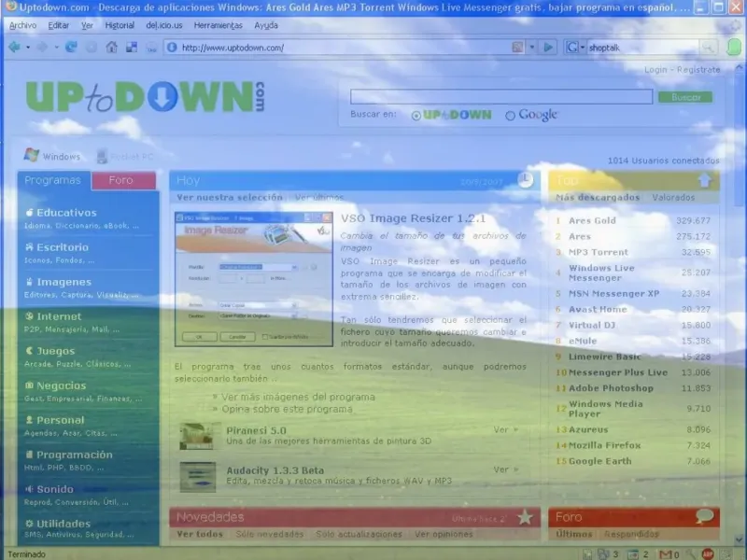
Task: Click the site info icon before URL
Action: coord(172,48)
